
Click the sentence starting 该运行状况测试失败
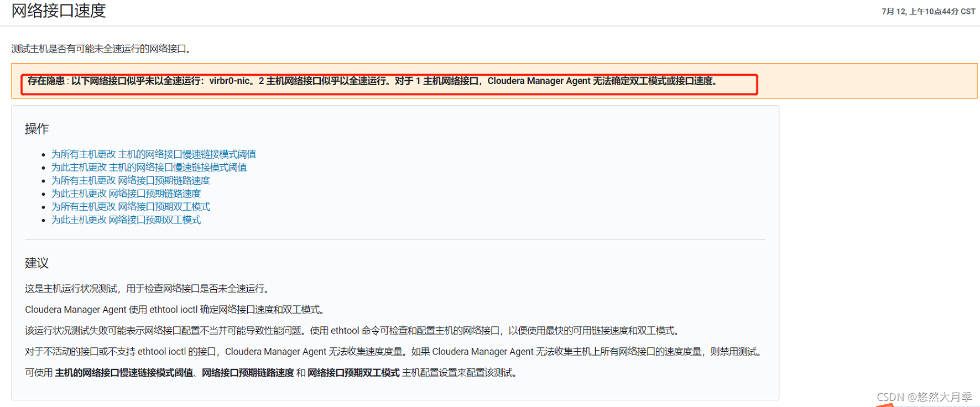click(353, 331)
